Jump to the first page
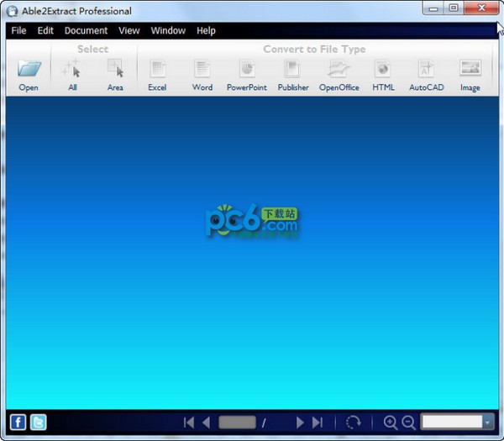 pos(189,423)
